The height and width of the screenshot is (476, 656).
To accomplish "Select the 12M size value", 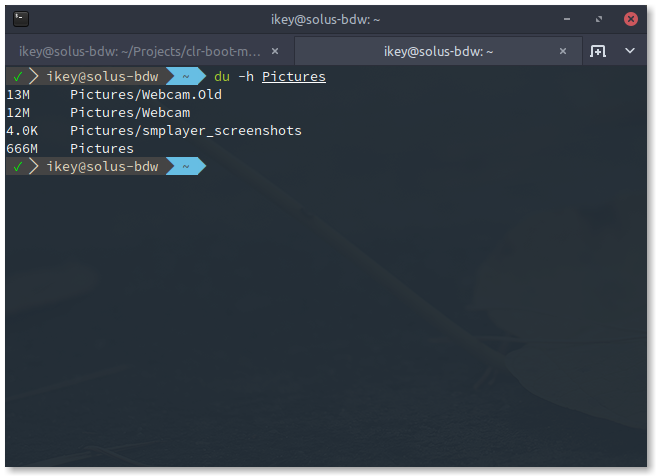I will click(x=18, y=113).
